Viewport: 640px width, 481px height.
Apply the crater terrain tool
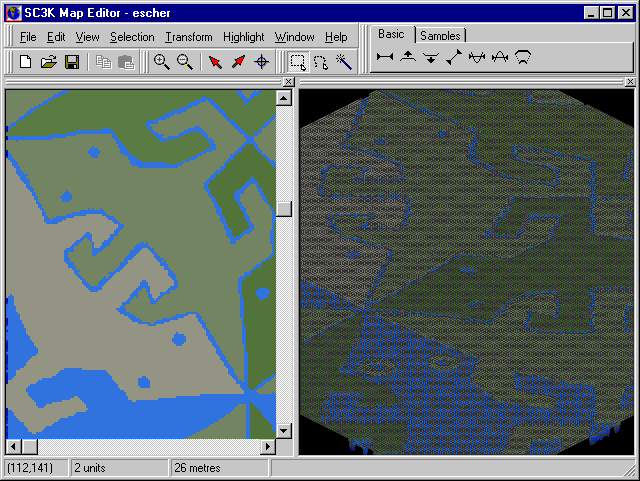523,57
